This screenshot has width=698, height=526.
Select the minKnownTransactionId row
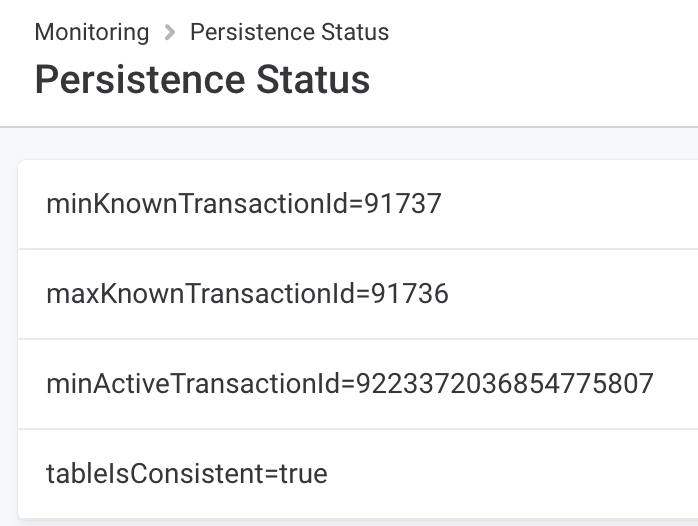pyautogui.click(x=500, y=204)
